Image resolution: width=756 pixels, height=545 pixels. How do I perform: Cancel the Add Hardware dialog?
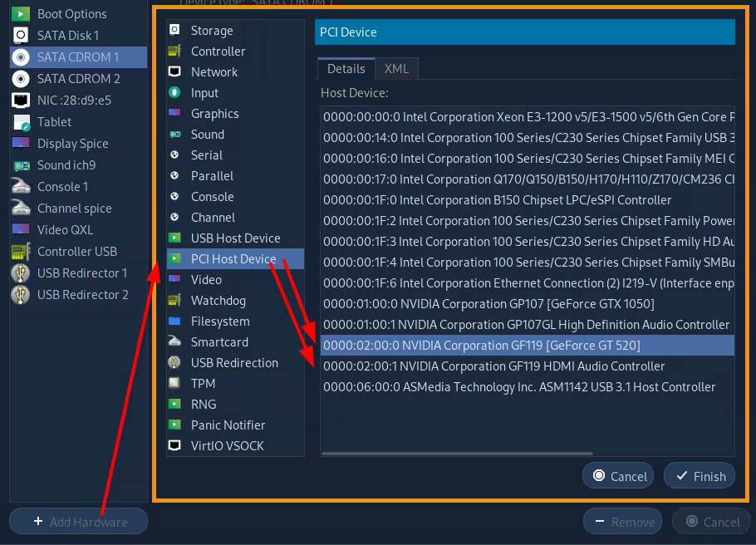(618, 476)
